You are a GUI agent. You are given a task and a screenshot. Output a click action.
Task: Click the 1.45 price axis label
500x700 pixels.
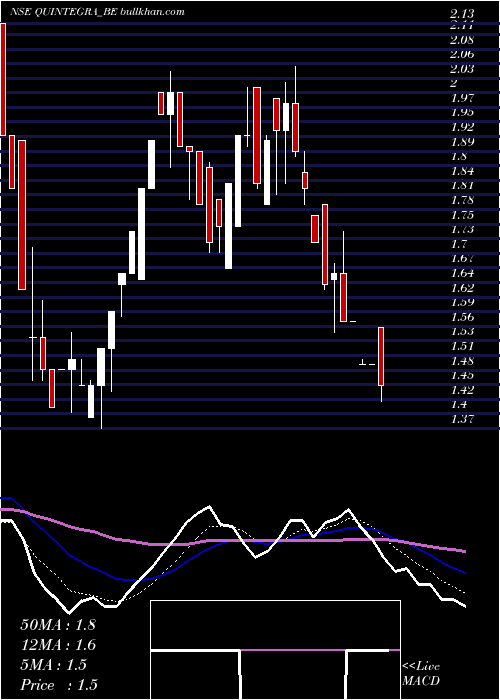(462, 375)
